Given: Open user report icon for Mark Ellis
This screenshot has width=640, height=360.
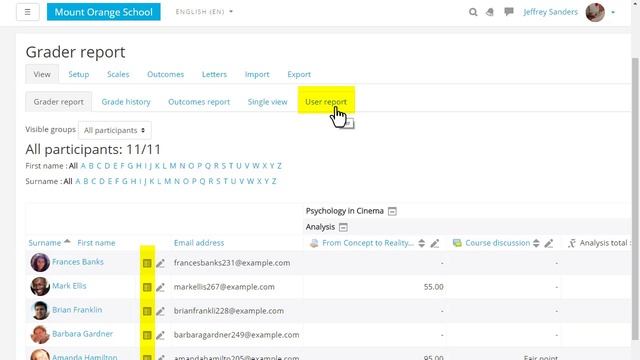Looking at the screenshot, I should (x=147, y=287).
